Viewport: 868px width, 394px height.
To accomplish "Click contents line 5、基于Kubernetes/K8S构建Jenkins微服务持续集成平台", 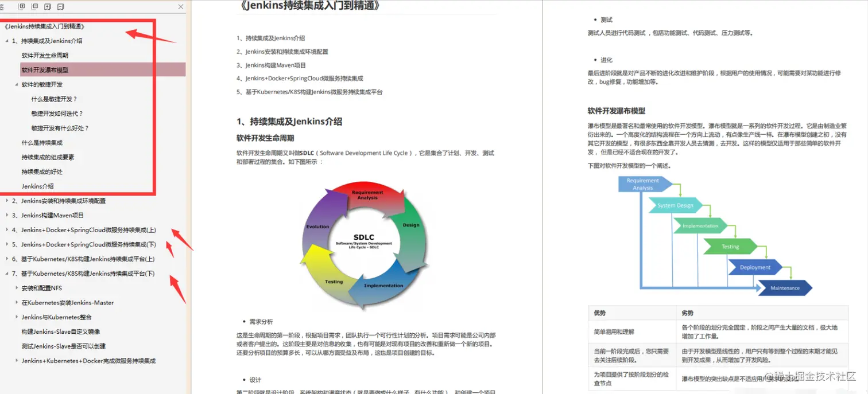I will (309, 92).
